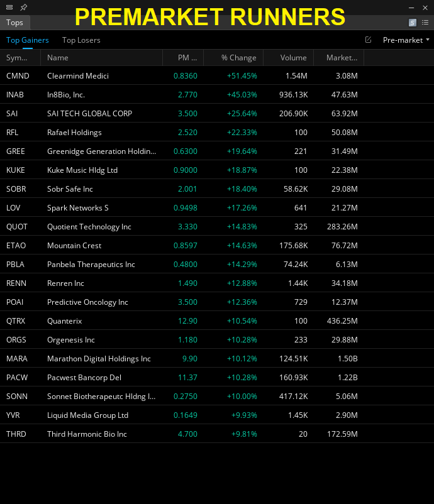Click the 417.12K volume value

(x=293, y=397)
